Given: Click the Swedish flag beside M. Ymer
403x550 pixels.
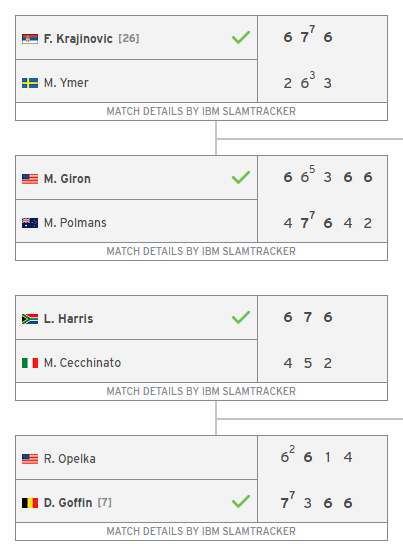Looking at the screenshot, I should pos(30,83).
